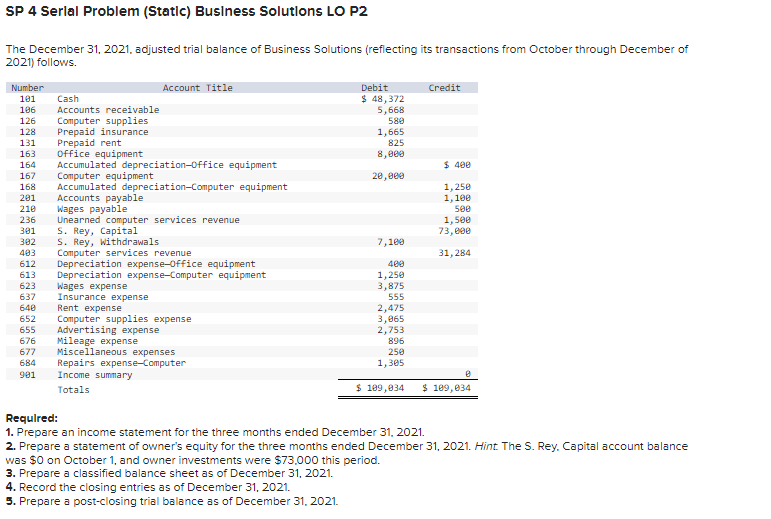Select Rent expense amount 2,475
Viewport: 771px width, 519px height.
[x=391, y=308]
